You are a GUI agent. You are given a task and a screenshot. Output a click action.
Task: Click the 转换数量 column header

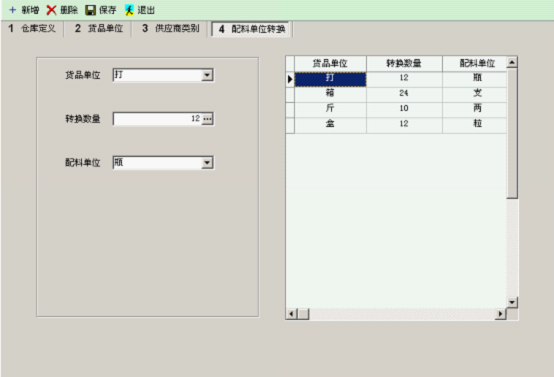point(404,63)
